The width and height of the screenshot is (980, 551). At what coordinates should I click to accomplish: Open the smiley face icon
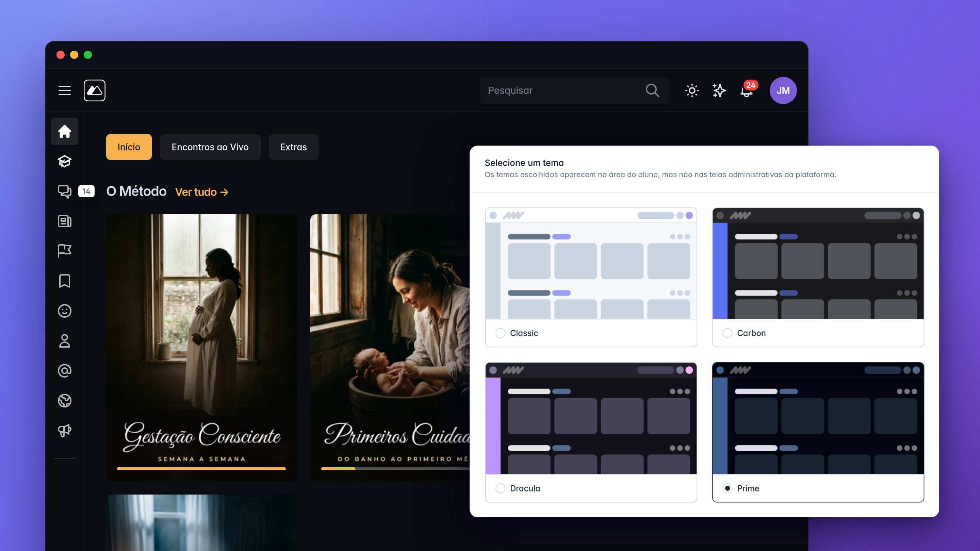point(65,311)
